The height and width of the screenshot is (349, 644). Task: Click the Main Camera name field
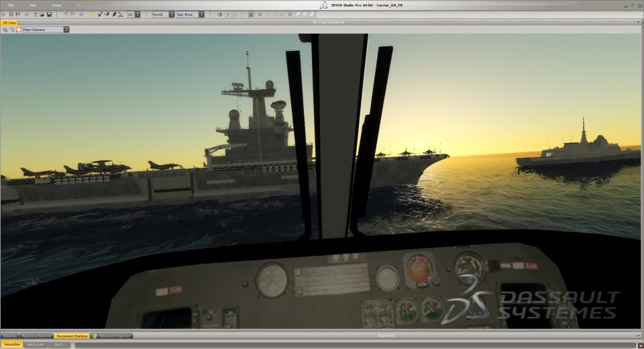pos(43,30)
